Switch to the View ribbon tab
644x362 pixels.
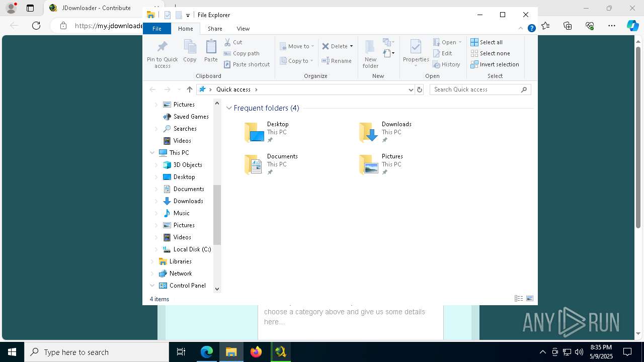click(243, 29)
